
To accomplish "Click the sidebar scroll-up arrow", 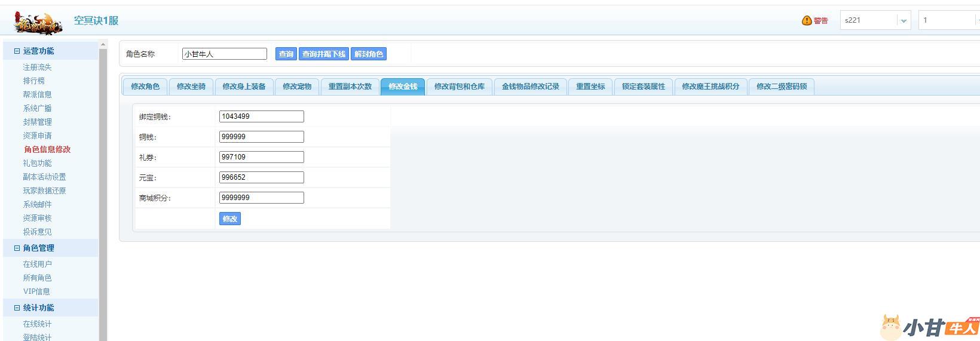I will (x=103, y=45).
